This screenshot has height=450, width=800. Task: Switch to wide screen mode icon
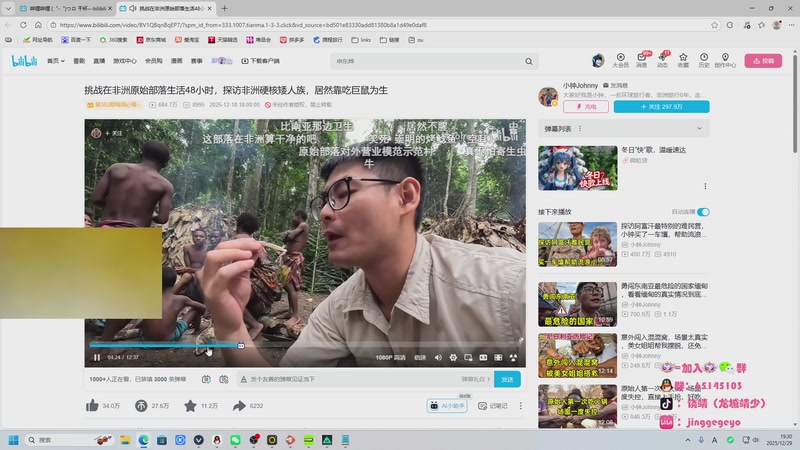(x=483, y=358)
